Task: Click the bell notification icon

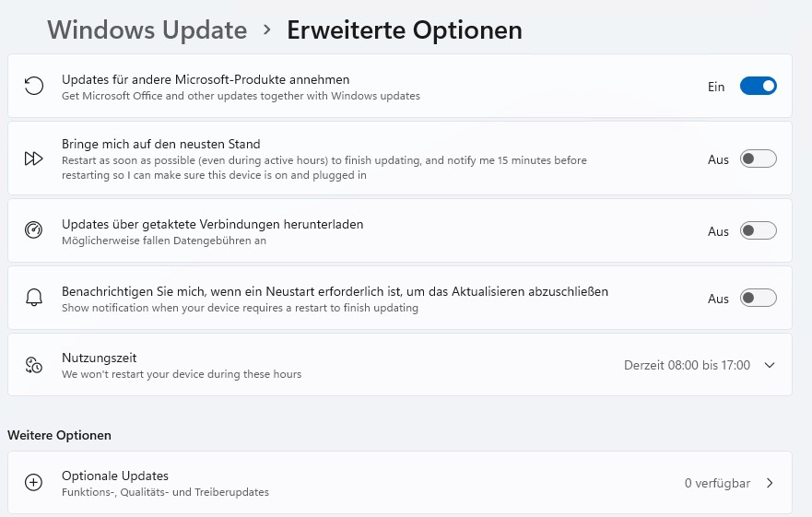Action: click(34, 298)
